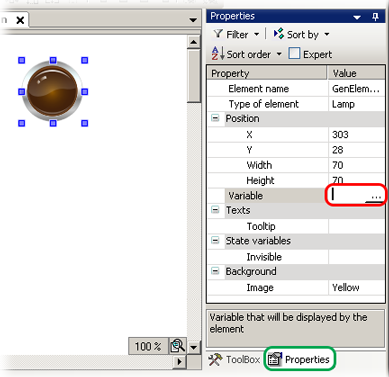Switch to the Properties tab
This screenshot has width=389, height=377.
point(300,359)
